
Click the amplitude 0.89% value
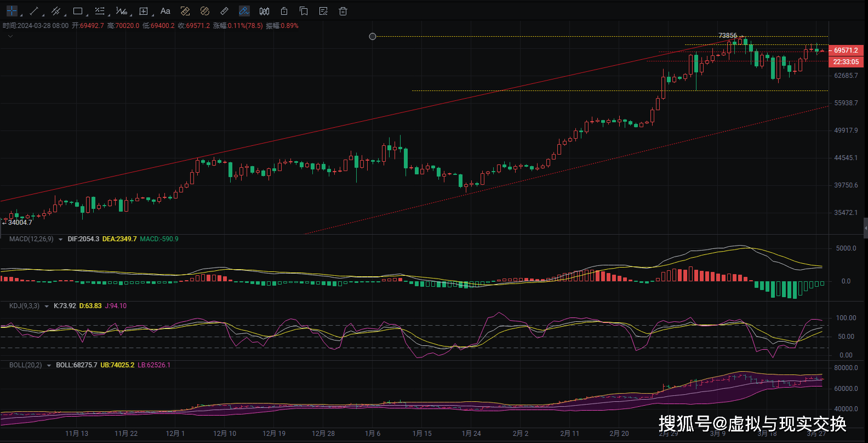coord(290,26)
